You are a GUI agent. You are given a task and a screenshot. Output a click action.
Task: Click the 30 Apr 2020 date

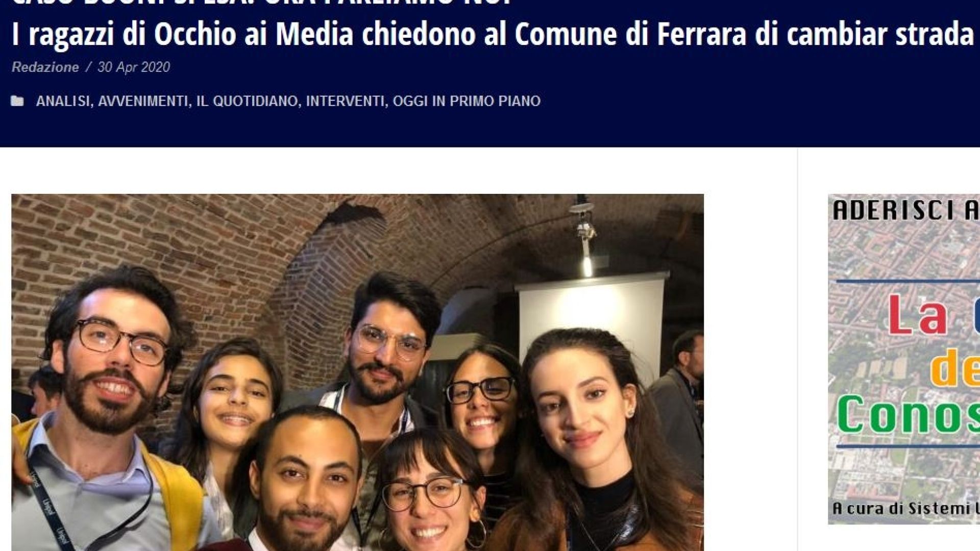tap(134, 67)
